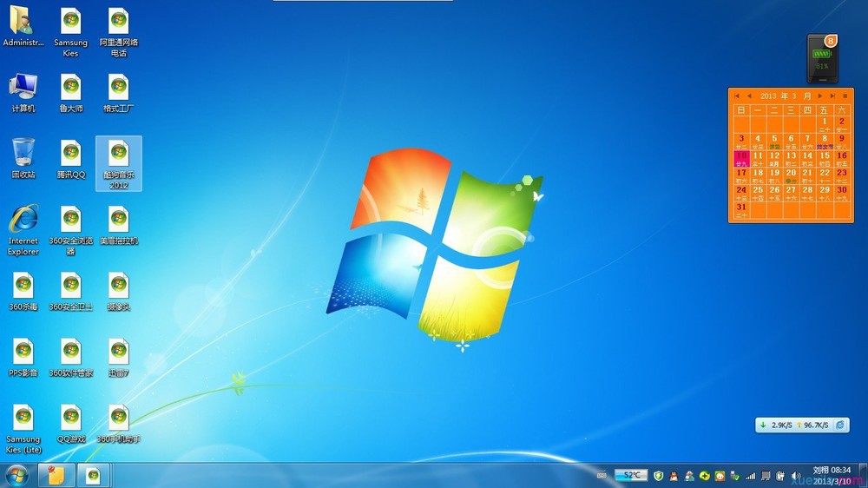This screenshot has width=868, height=488.
Task: Select date 16 in the calendar gadget
Action: pos(841,158)
